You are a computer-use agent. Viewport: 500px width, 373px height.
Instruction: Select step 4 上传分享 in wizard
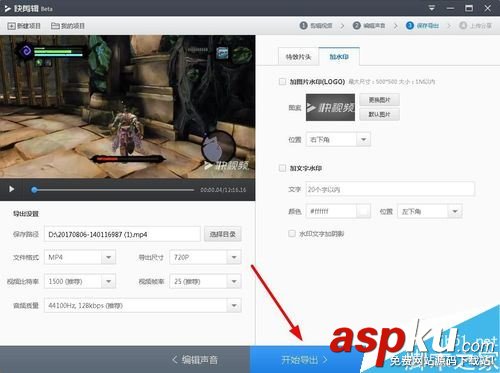476,25
